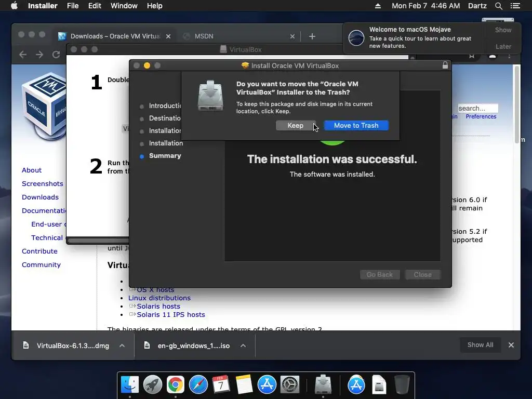Open the Solaris 11 IPS hosts link
The image size is (532, 399).
170,314
